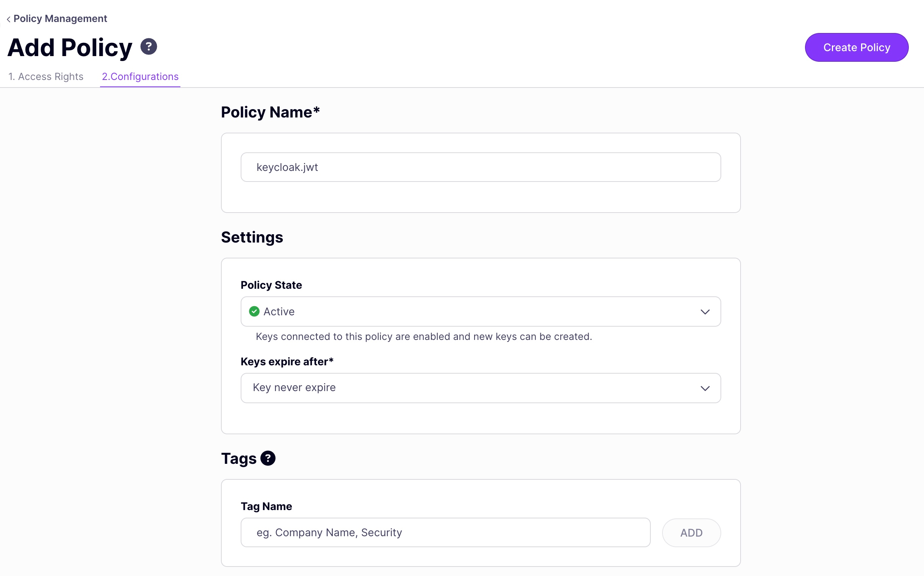Click the green Active status checkmark icon
This screenshot has width=924, height=576.
pos(254,311)
